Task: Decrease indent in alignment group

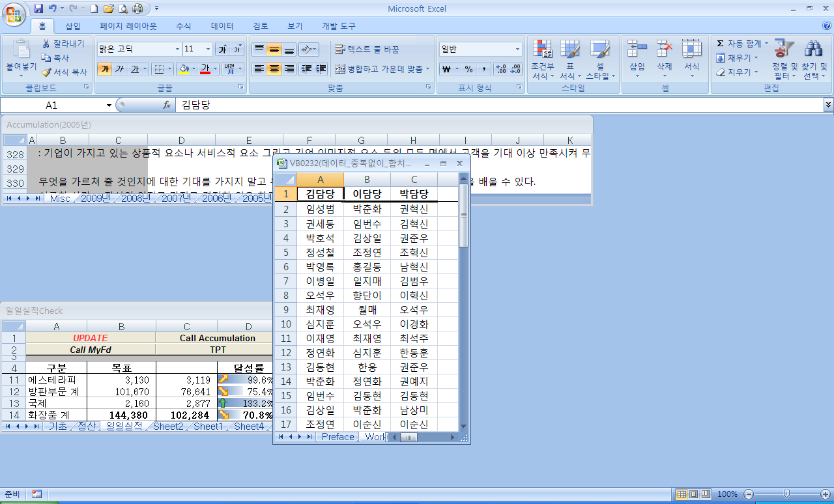Action: click(306, 69)
